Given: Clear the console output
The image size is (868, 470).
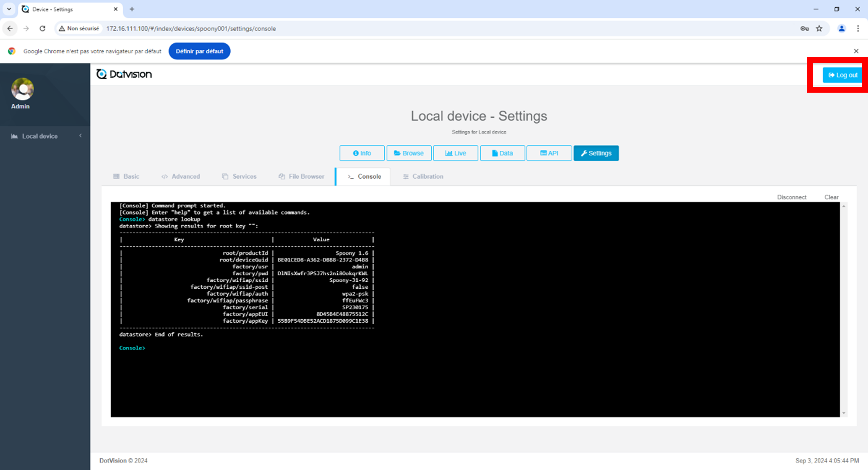Looking at the screenshot, I should point(831,197).
